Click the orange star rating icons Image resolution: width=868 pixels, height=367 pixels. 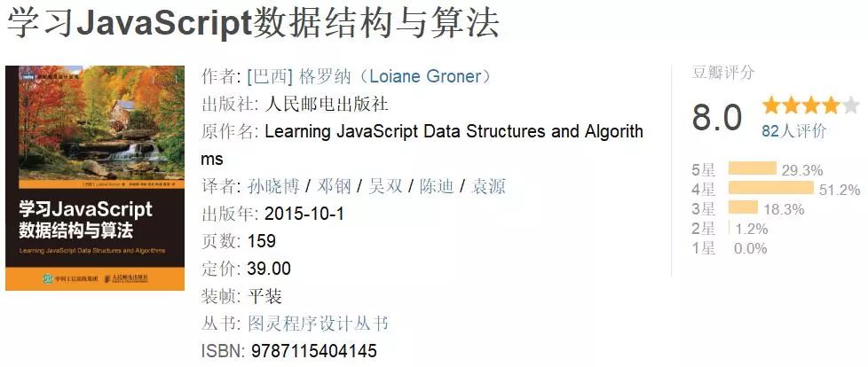pyautogui.click(x=811, y=106)
